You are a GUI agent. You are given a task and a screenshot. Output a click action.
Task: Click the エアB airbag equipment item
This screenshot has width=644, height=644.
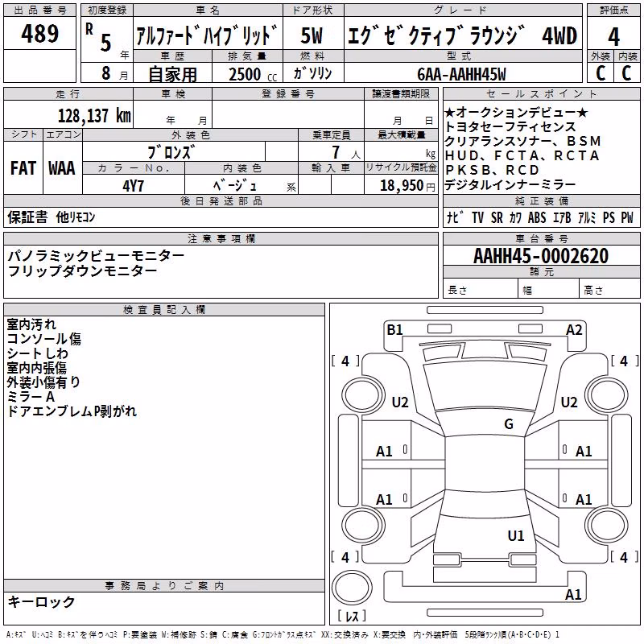tap(562, 217)
